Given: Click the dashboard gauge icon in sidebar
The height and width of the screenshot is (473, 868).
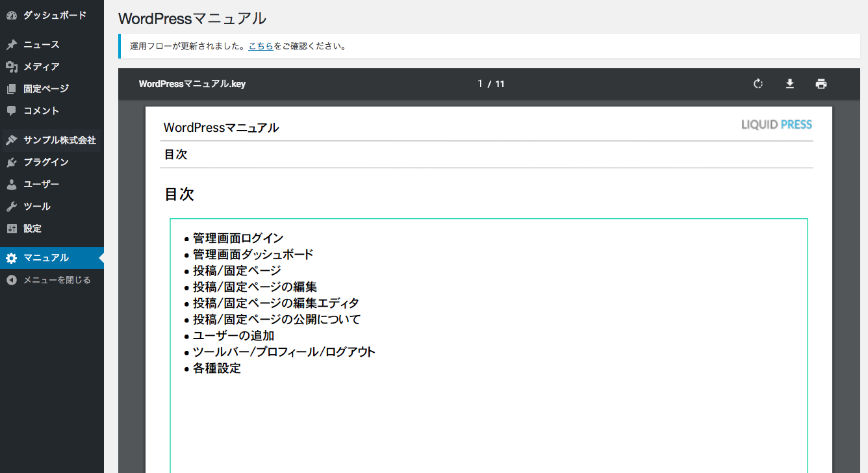Looking at the screenshot, I should (x=11, y=15).
